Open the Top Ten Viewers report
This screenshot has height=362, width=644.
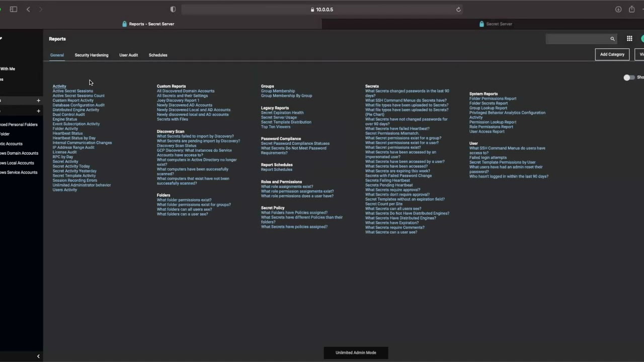(x=276, y=127)
